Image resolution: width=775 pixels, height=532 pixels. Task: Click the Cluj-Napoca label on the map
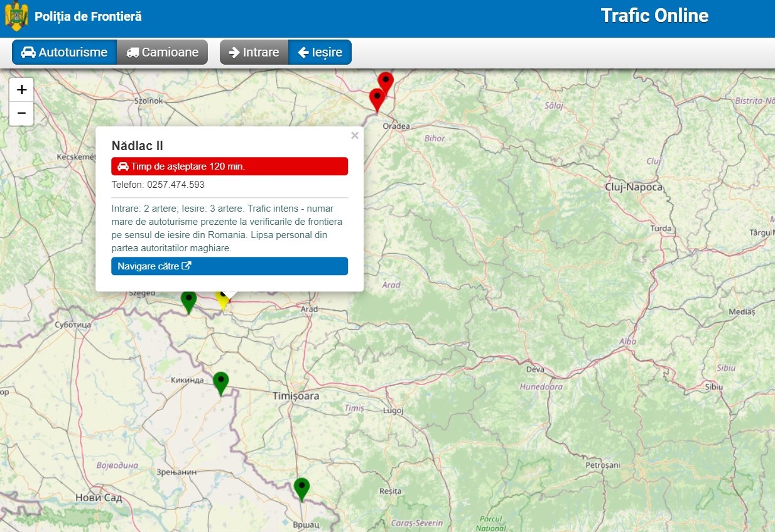pyautogui.click(x=633, y=187)
